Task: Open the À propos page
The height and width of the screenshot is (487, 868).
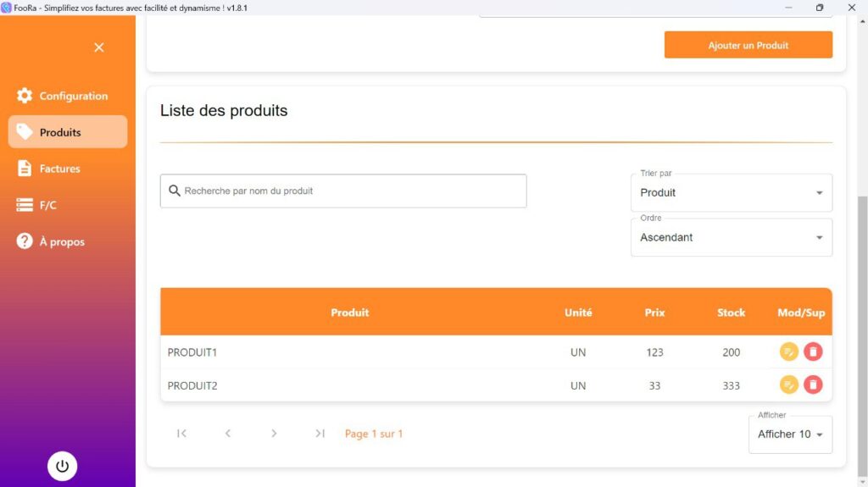Action: 68,241
